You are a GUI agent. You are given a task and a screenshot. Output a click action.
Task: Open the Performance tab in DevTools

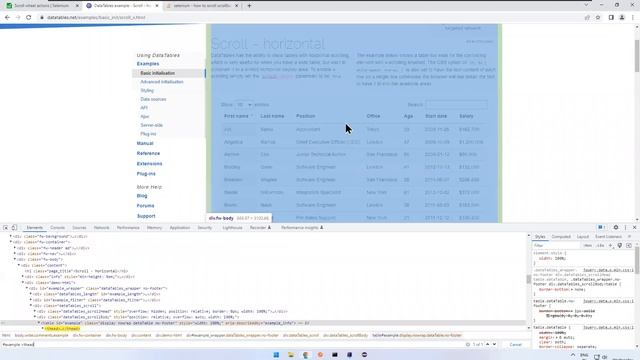128,228
